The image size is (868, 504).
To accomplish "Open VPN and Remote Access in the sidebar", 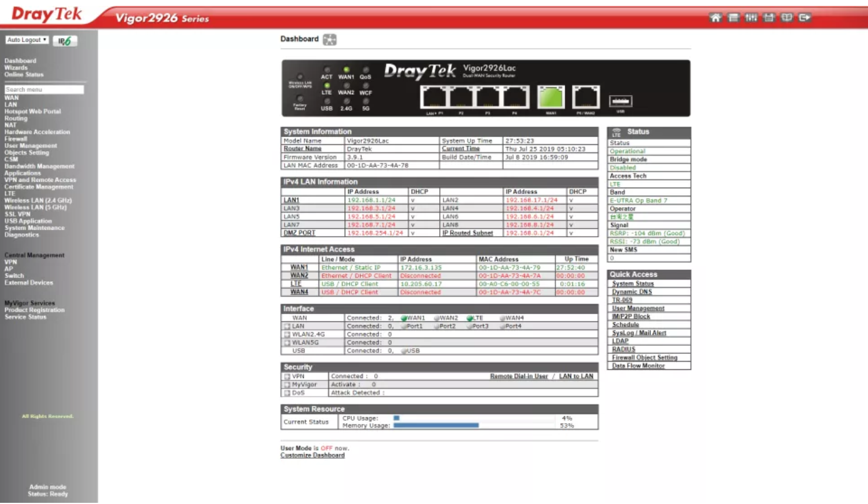I will coord(40,180).
